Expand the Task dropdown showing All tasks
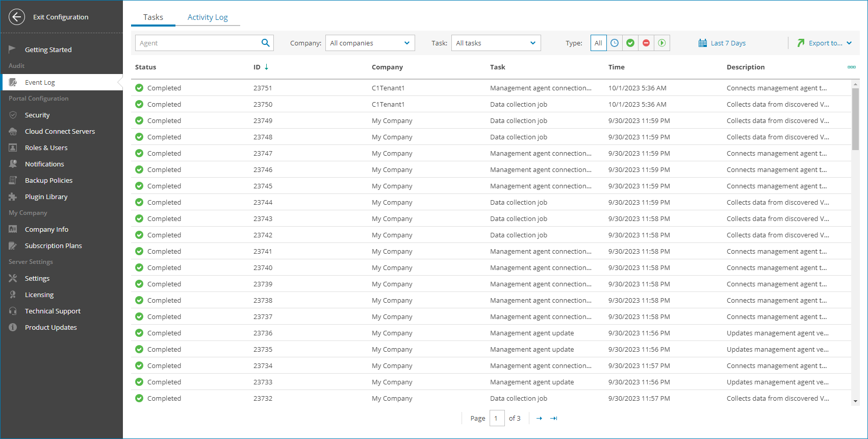The height and width of the screenshot is (439, 868). [x=496, y=43]
